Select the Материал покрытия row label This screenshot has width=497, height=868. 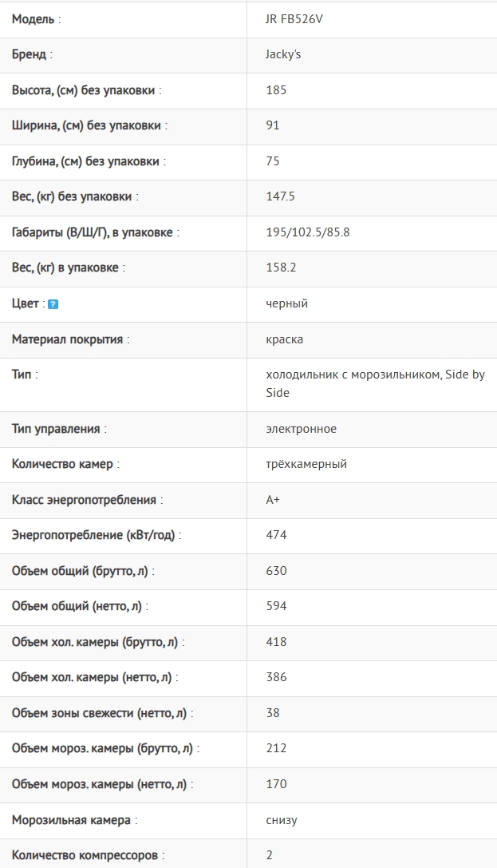[71, 339]
